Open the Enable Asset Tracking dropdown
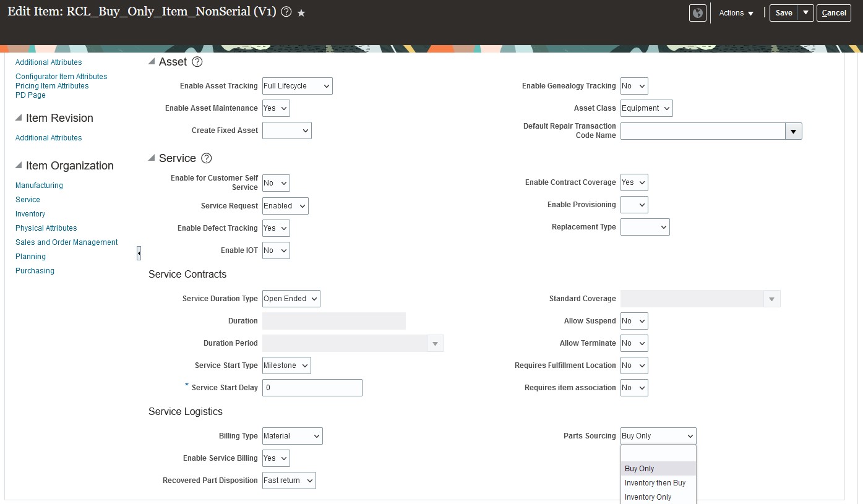This screenshot has width=863, height=504. [x=298, y=86]
